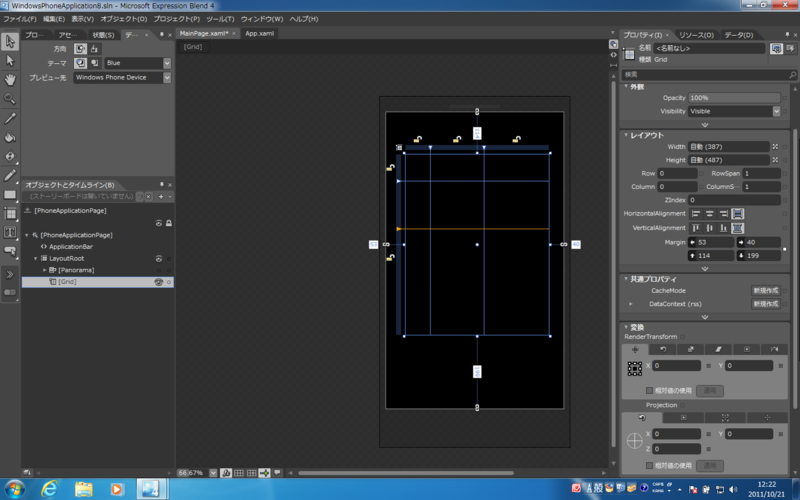Switch to the App.xaml document tab

pos(260,34)
